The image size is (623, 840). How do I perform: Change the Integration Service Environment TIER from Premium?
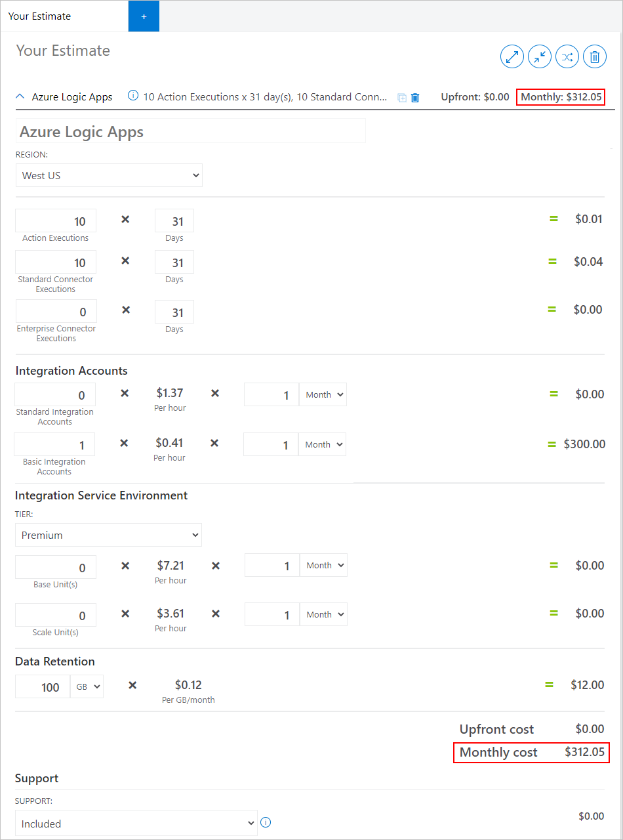click(108, 535)
